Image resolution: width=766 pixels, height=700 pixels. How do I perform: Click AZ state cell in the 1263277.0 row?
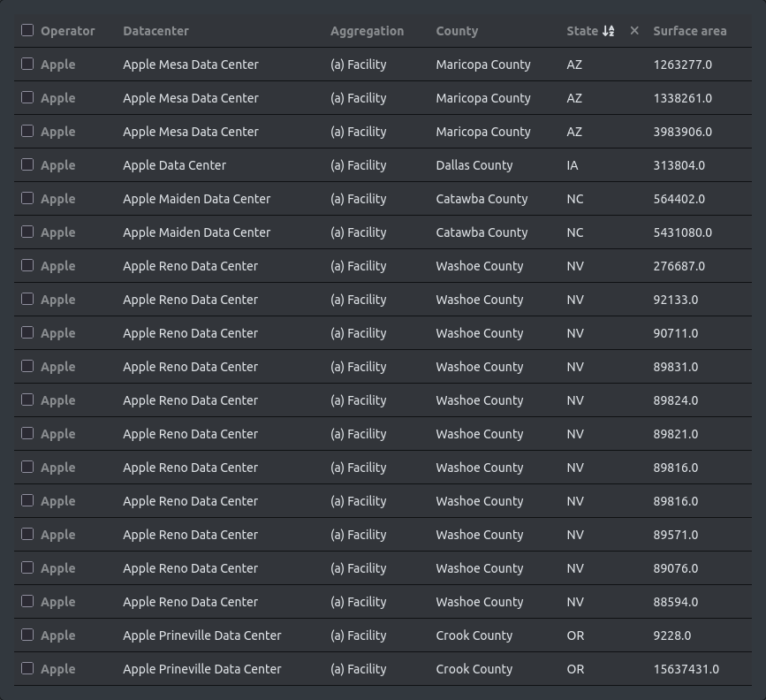[574, 65]
